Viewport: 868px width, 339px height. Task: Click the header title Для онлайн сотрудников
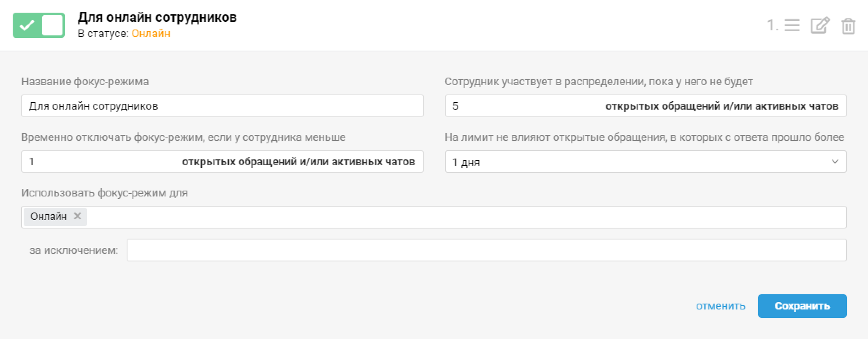157,17
